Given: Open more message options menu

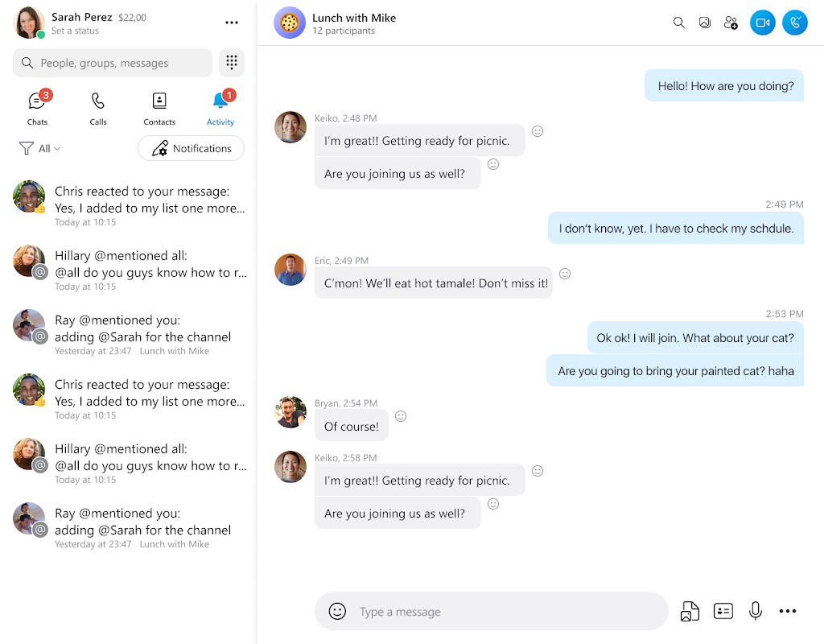Looking at the screenshot, I should coord(787,611).
